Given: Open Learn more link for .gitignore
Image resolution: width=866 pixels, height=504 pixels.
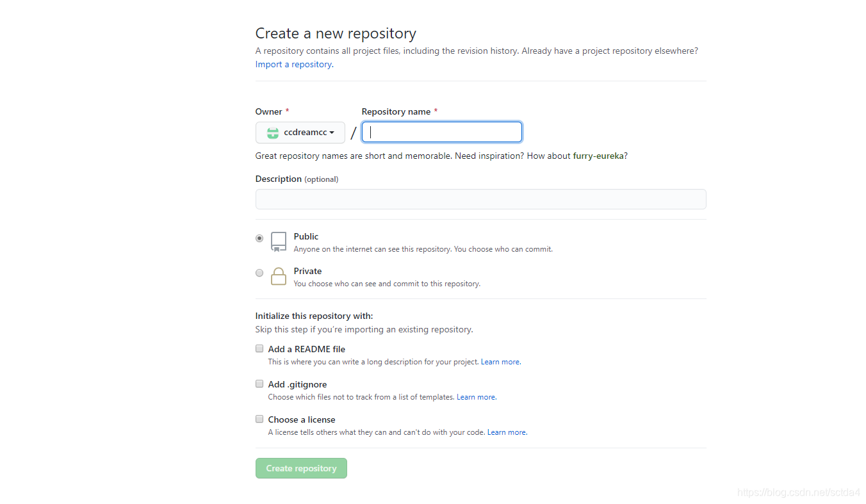Looking at the screenshot, I should point(476,397).
